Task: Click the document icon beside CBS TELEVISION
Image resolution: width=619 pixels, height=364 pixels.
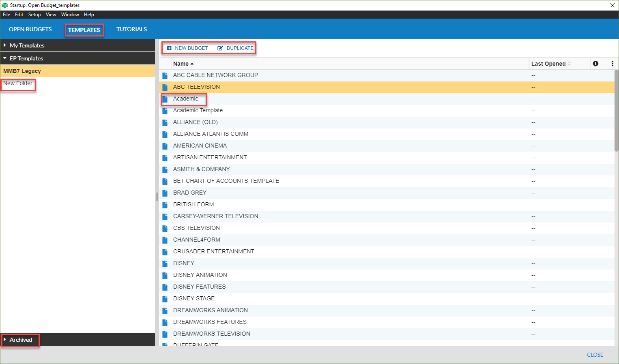Action: [165, 228]
